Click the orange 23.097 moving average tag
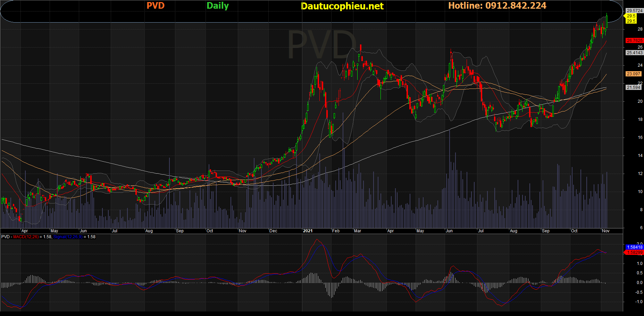The height and width of the screenshot is (316, 644). [x=634, y=74]
